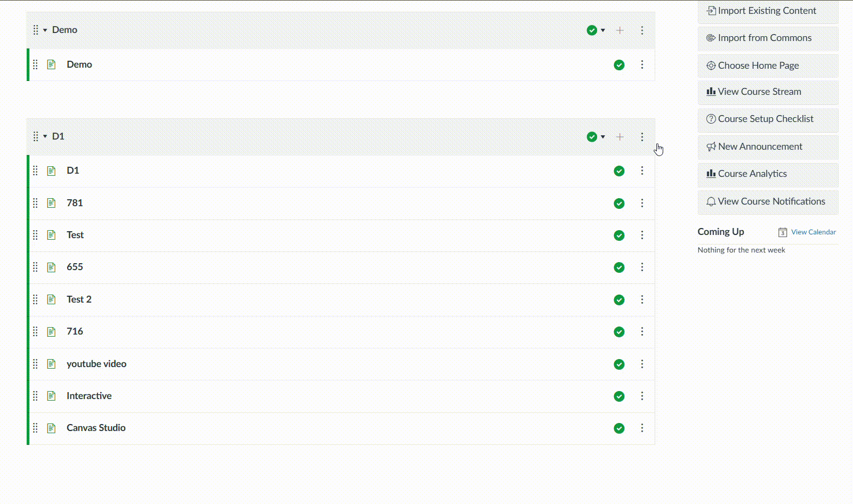The image size is (853, 504).
Task: Open the kebab menu for the Canvas Studio item
Action: pyautogui.click(x=642, y=428)
